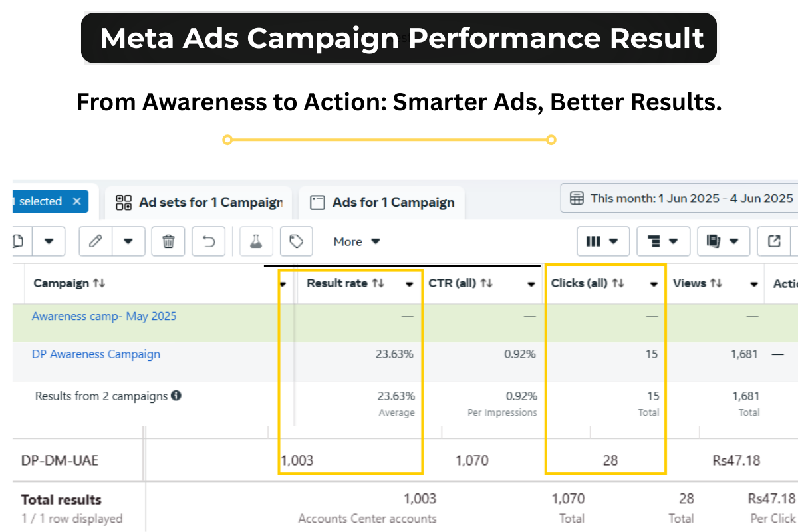
Task: Switch to Ads for 1 Campaign tab
Action: 382,202
